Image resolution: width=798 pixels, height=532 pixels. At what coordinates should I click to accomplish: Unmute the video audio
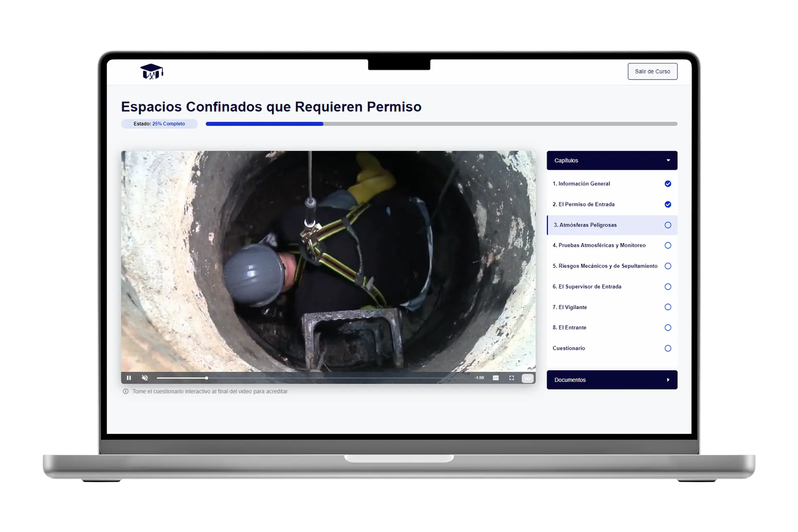(x=145, y=378)
